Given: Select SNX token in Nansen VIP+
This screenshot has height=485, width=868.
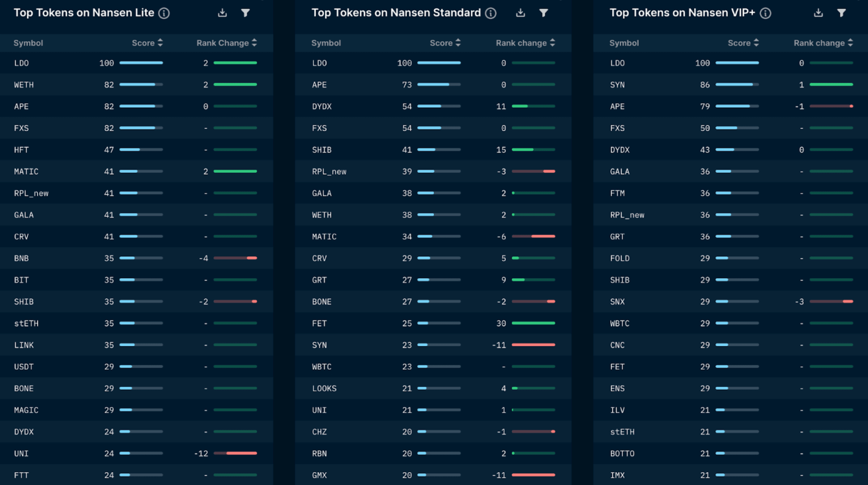Looking at the screenshot, I should coord(617,302).
